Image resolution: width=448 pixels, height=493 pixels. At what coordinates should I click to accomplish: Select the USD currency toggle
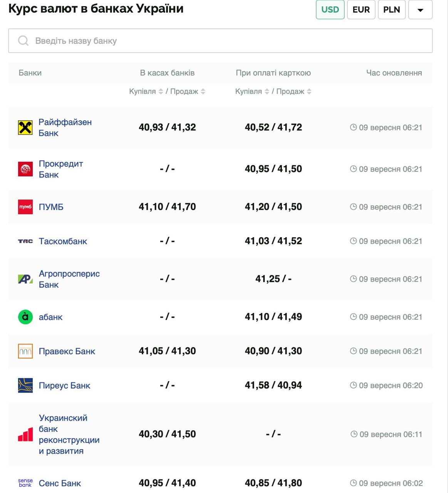coord(330,10)
